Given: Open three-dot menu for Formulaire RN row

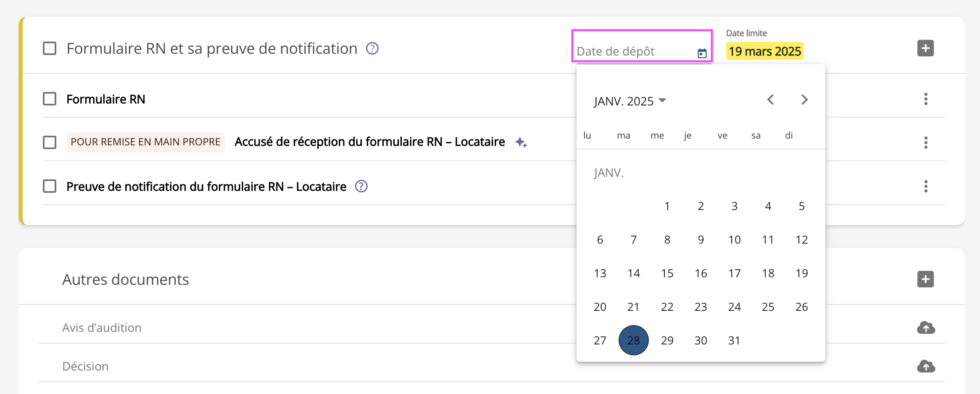Looking at the screenshot, I should point(925,99).
